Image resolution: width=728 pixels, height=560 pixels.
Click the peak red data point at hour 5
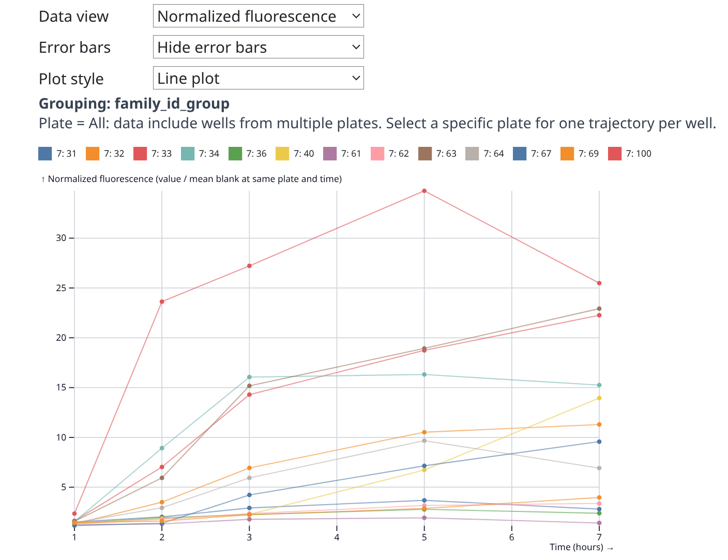(424, 191)
